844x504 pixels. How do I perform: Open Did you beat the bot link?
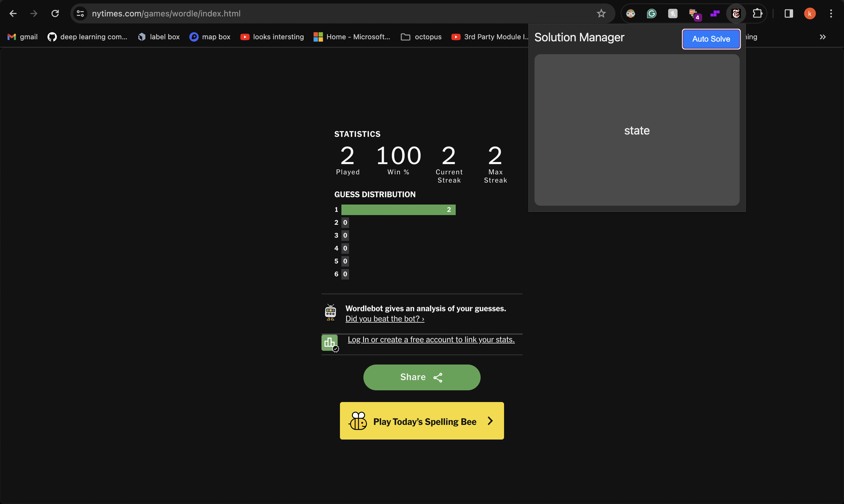click(384, 319)
